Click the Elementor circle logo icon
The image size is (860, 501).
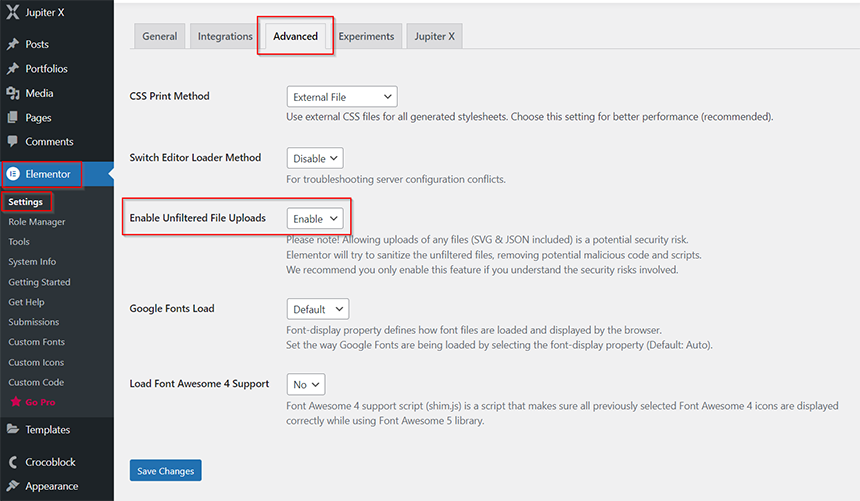(13, 174)
